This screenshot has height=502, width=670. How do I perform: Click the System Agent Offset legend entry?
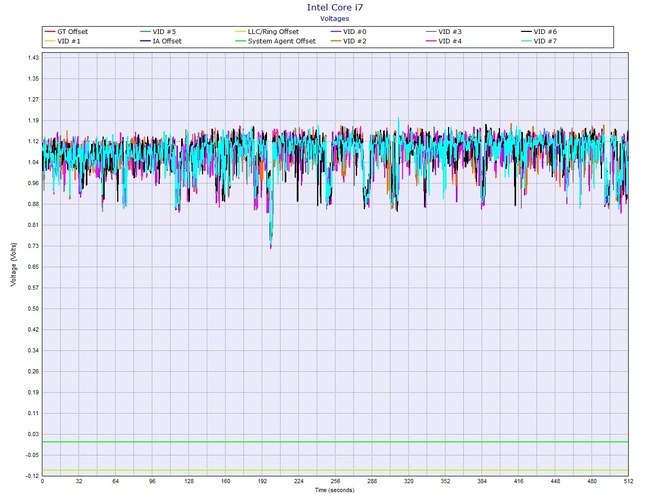(x=276, y=41)
